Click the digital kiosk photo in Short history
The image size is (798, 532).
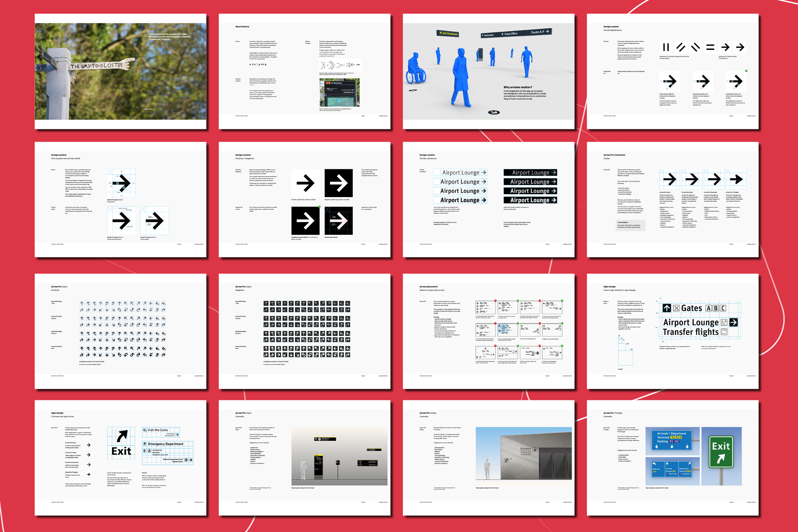339,93
